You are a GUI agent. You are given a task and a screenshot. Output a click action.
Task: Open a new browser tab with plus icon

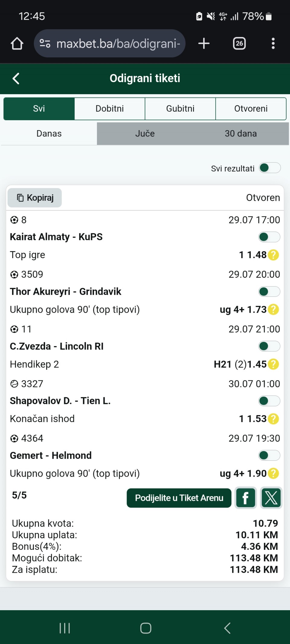tap(204, 43)
